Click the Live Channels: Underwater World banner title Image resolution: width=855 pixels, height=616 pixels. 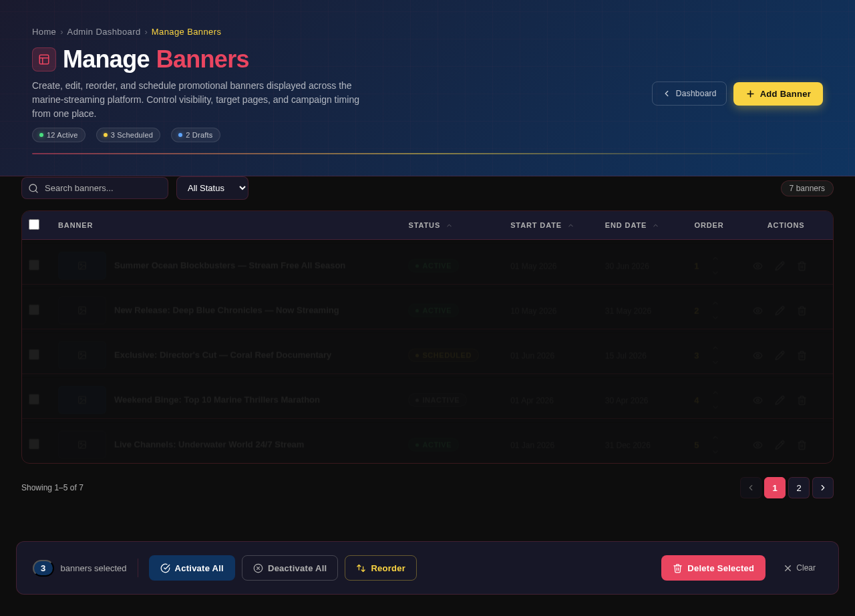coord(209,444)
